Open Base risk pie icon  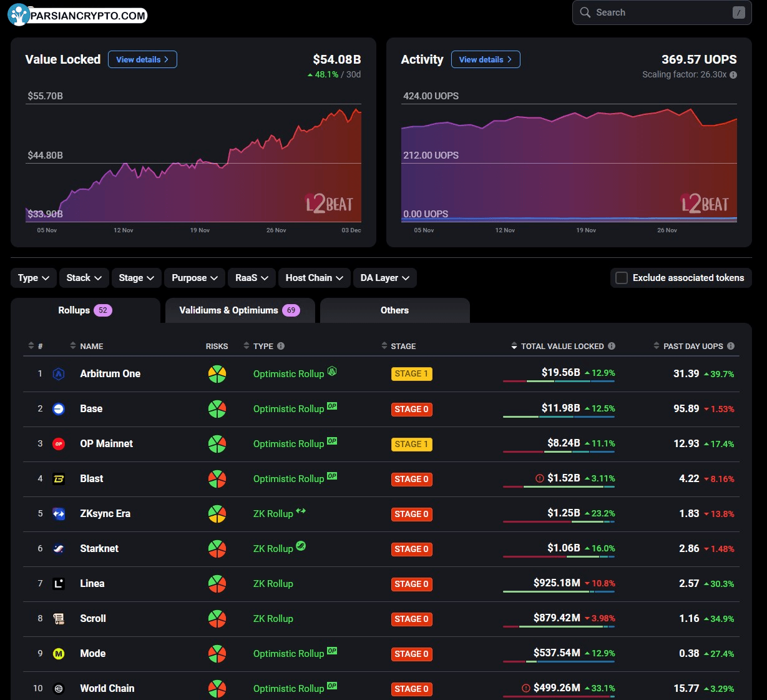click(x=217, y=409)
